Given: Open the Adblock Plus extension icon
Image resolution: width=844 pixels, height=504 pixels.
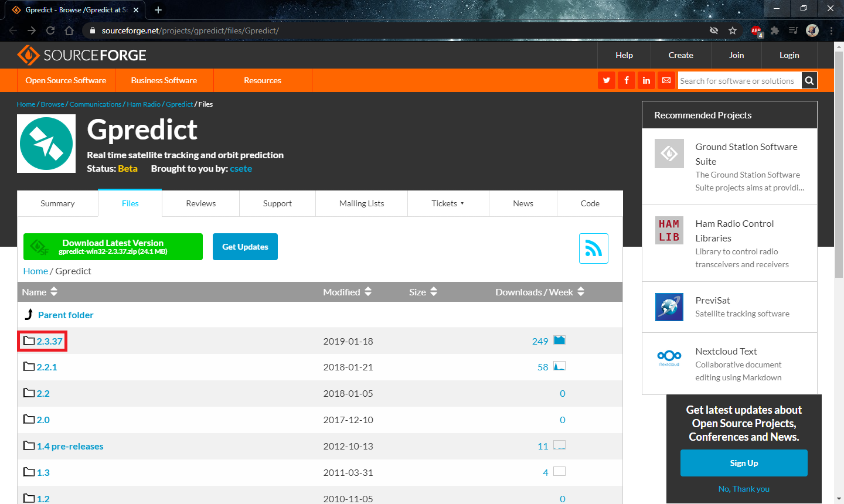Looking at the screenshot, I should [x=756, y=30].
